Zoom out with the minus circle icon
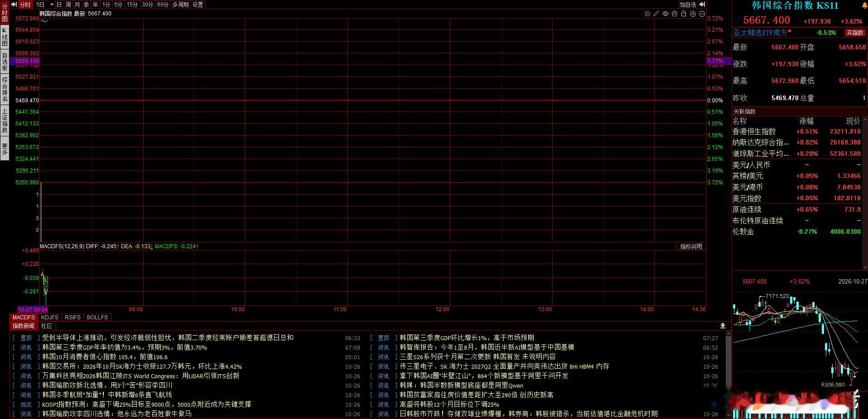Image resolution: width=868 pixels, height=419 pixels. (702, 14)
